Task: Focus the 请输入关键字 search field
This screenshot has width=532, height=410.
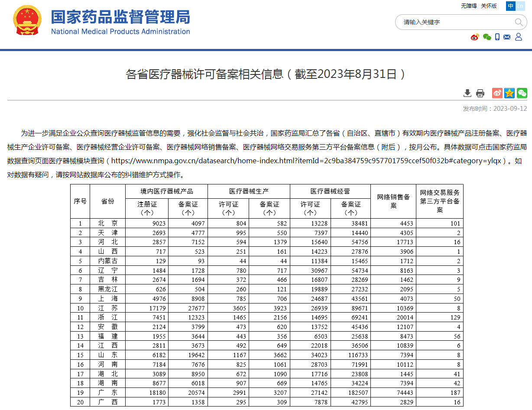Action: click(x=457, y=22)
